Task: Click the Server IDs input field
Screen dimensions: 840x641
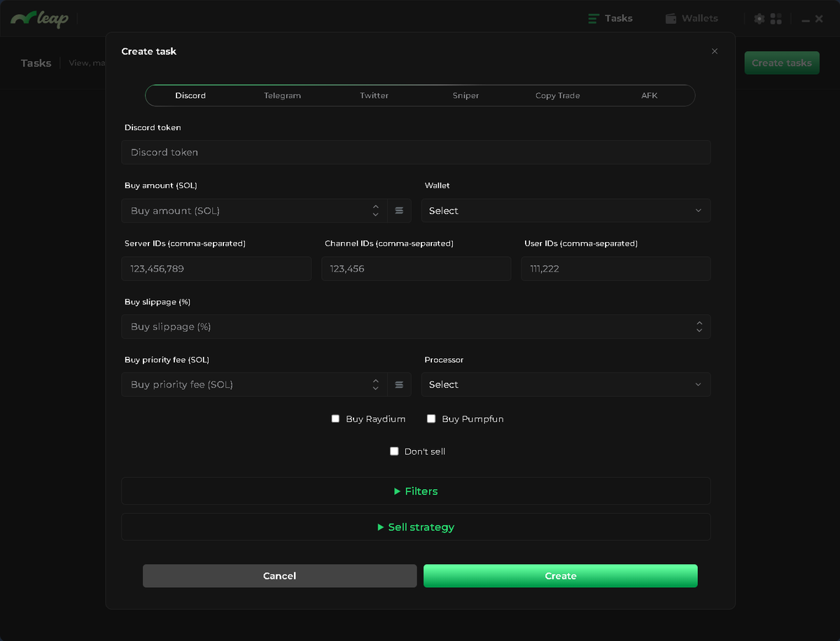Action: (216, 269)
